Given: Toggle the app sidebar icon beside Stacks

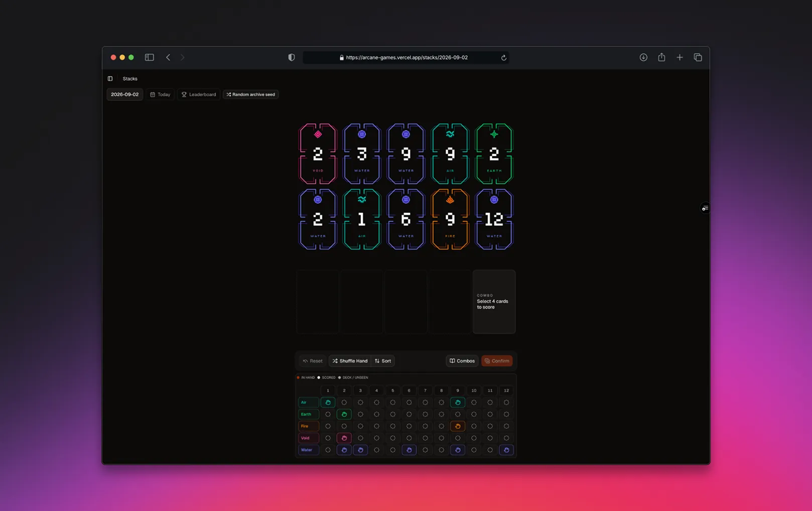Looking at the screenshot, I should coord(110,79).
